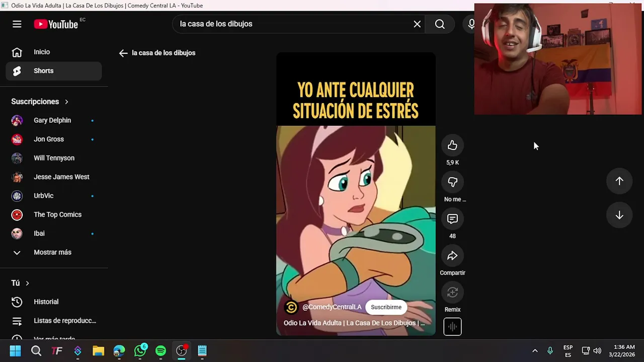Click the Remix button
Screen dimensions: 644x362
pyautogui.click(x=452, y=292)
